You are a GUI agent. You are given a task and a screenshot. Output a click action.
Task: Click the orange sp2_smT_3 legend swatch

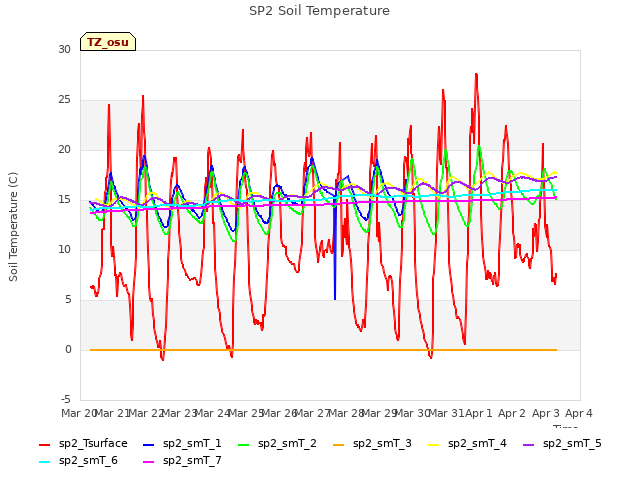click(x=338, y=444)
